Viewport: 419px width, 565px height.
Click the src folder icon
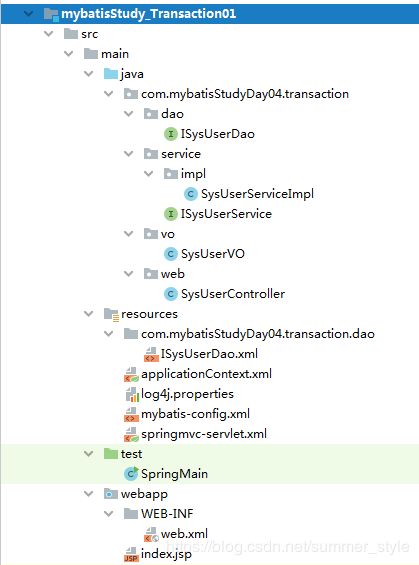[71, 34]
